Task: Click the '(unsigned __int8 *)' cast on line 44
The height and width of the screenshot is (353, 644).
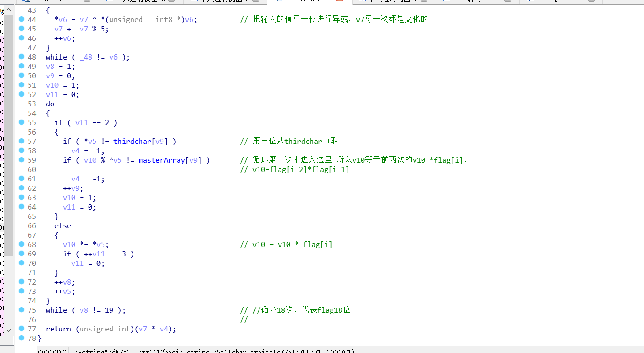Action: tap(145, 19)
